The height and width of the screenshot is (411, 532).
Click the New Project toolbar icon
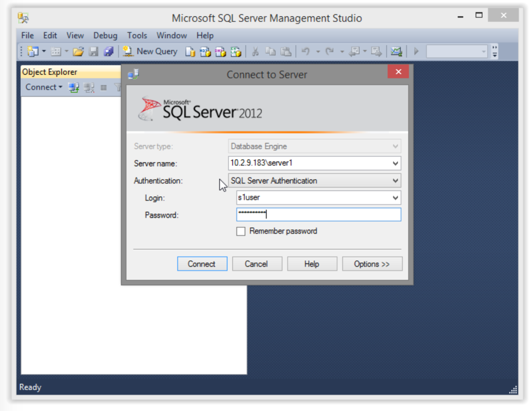33,51
